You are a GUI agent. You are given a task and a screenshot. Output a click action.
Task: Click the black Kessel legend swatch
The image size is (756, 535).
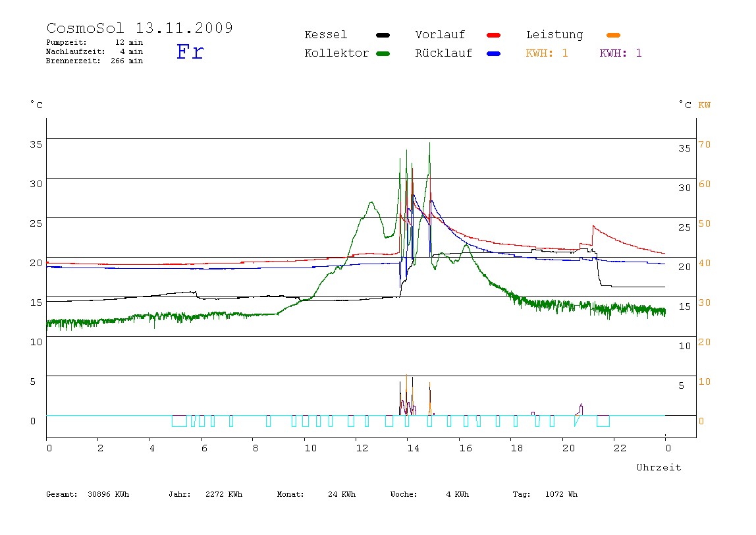point(383,35)
